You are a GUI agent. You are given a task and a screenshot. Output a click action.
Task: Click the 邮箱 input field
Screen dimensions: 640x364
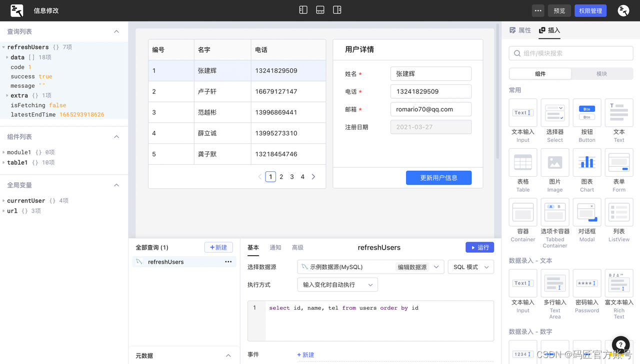(431, 109)
